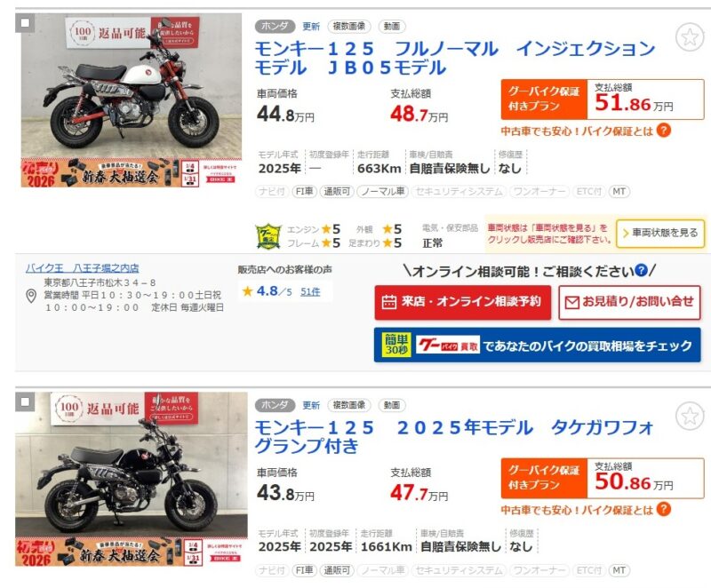This screenshot has height=588, width=711.
Task: Open バイク王 八王子堀之内店 shop link
Action: (x=82, y=268)
